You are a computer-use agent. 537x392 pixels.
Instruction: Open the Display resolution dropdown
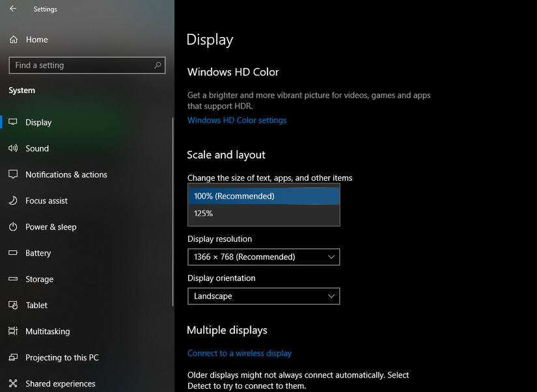coord(263,257)
